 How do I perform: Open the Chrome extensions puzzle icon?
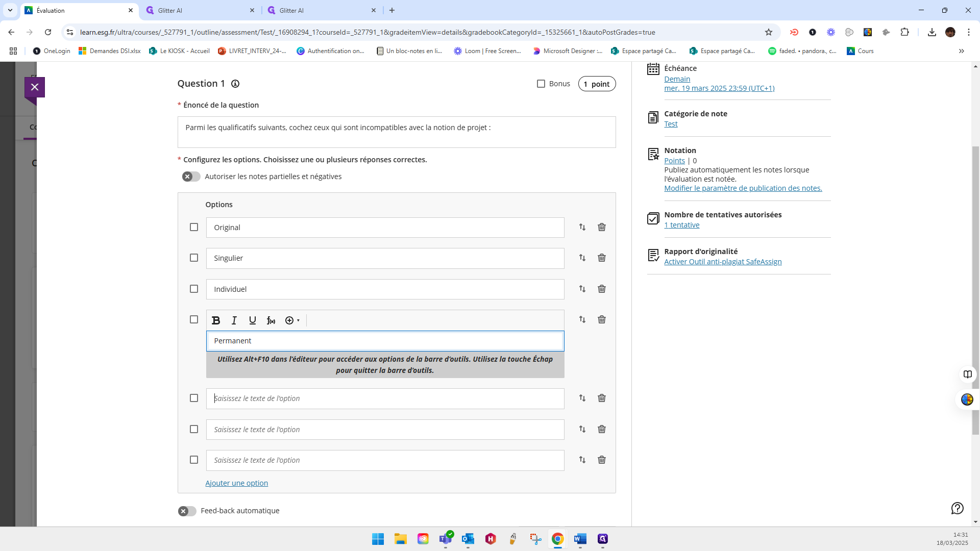[904, 32]
